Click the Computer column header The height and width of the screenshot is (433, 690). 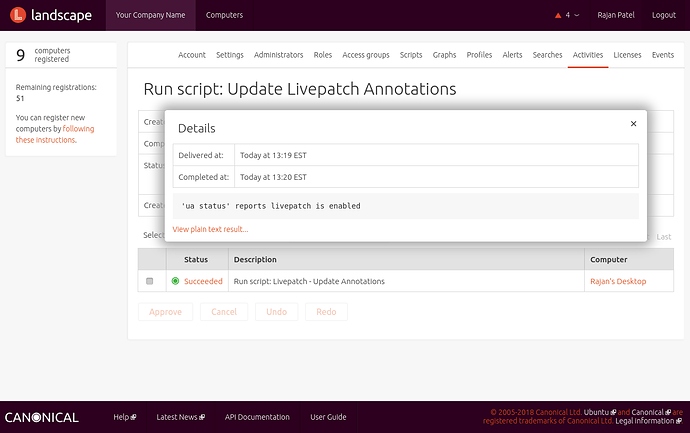[x=609, y=260]
